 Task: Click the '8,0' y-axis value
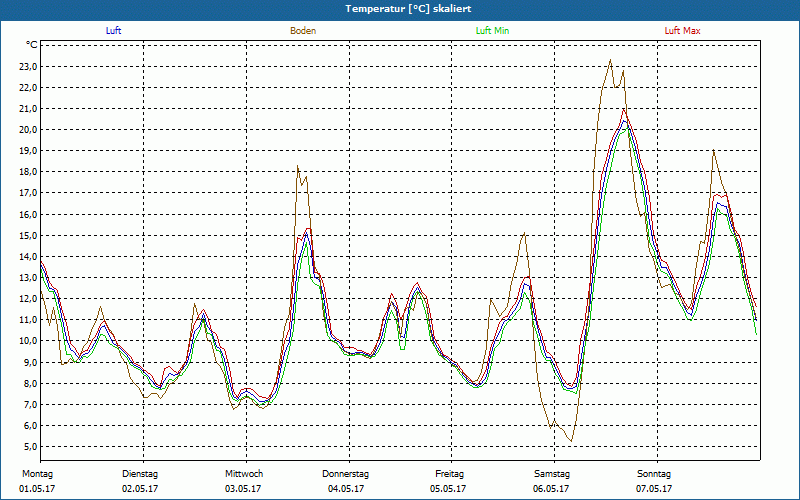coord(30,383)
